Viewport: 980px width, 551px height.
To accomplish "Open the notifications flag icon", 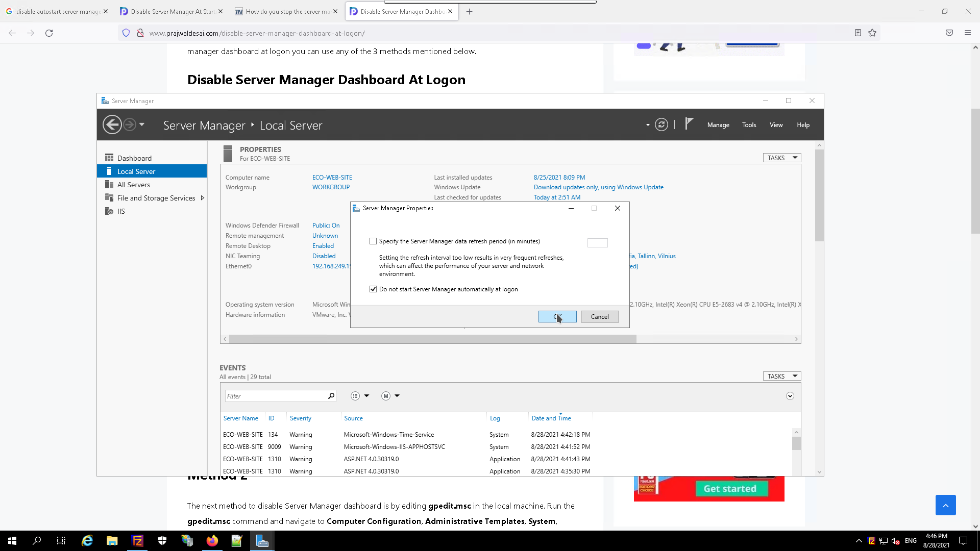I will point(689,124).
